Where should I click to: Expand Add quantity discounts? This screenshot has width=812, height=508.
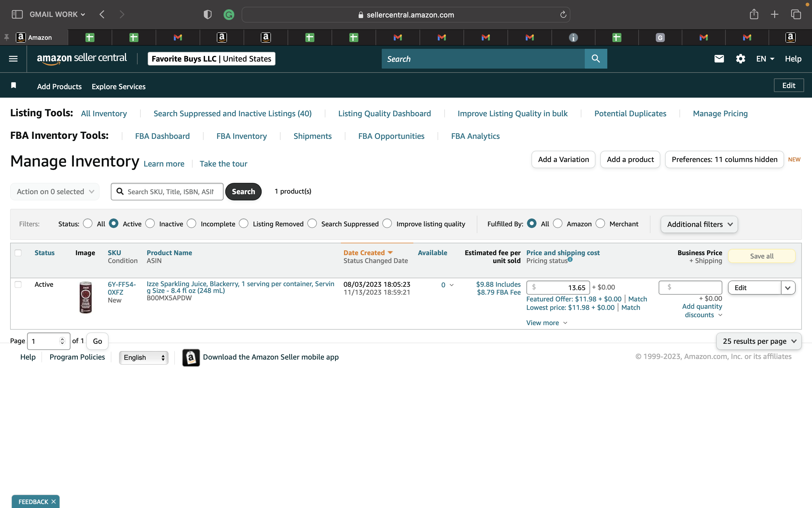(x=702, y=310)
